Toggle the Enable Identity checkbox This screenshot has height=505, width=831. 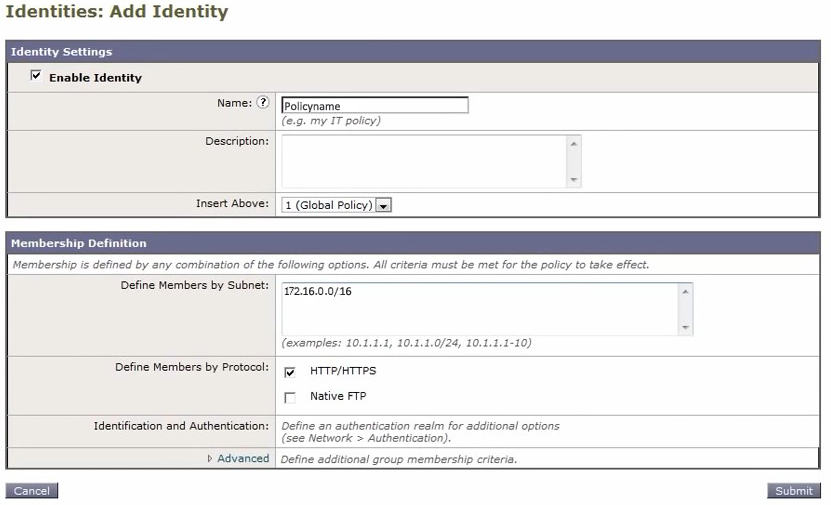[x=36, y=76]
